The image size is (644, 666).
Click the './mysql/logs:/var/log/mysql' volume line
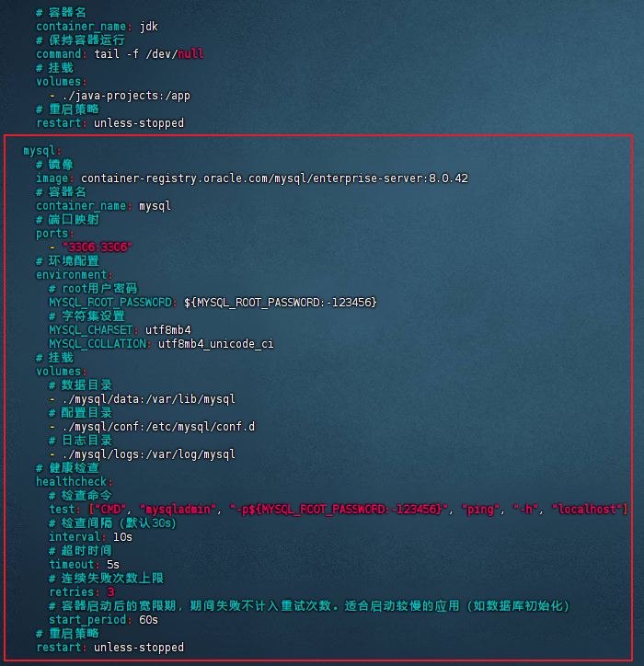pos(148,454)
